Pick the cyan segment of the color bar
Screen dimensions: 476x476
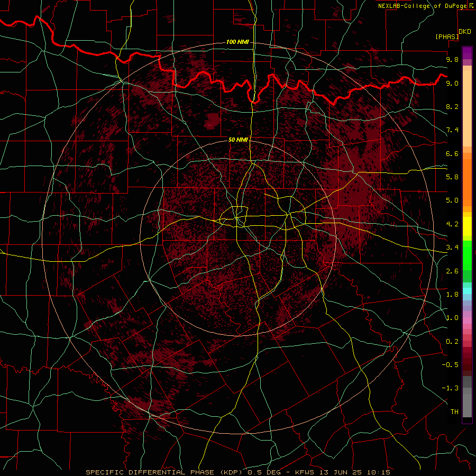pos(467,291)
